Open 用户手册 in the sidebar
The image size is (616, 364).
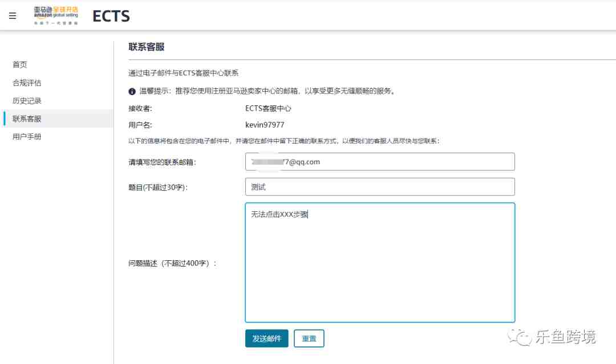[x=27, y=137]
